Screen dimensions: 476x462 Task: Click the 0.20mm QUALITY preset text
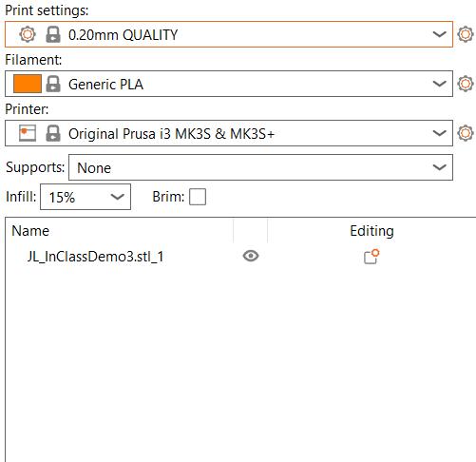123,34
